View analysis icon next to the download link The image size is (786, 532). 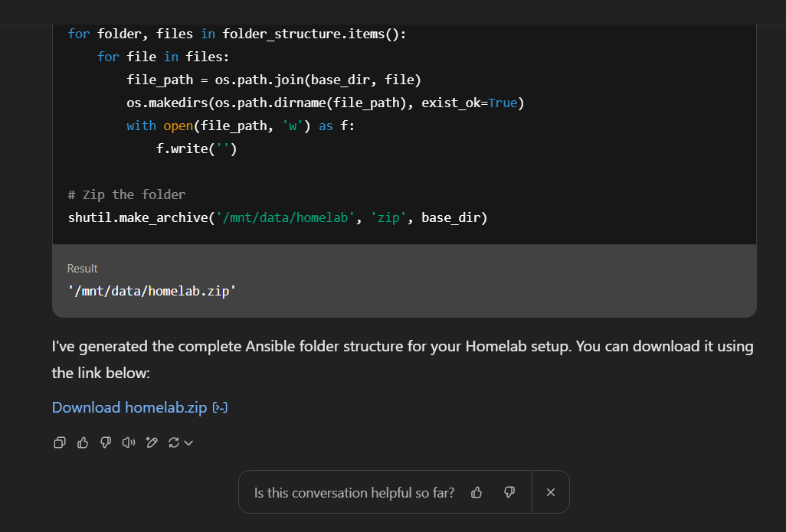[220, 408]
